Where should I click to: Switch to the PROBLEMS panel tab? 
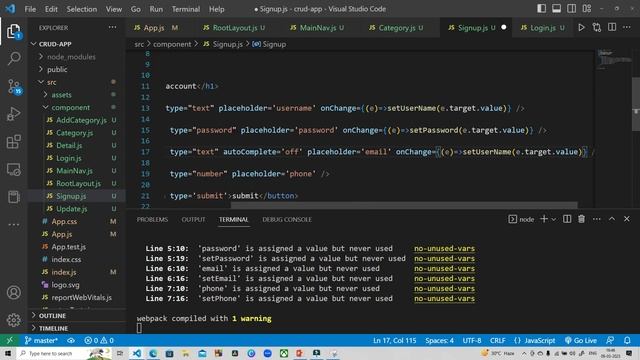pos(152,220)
